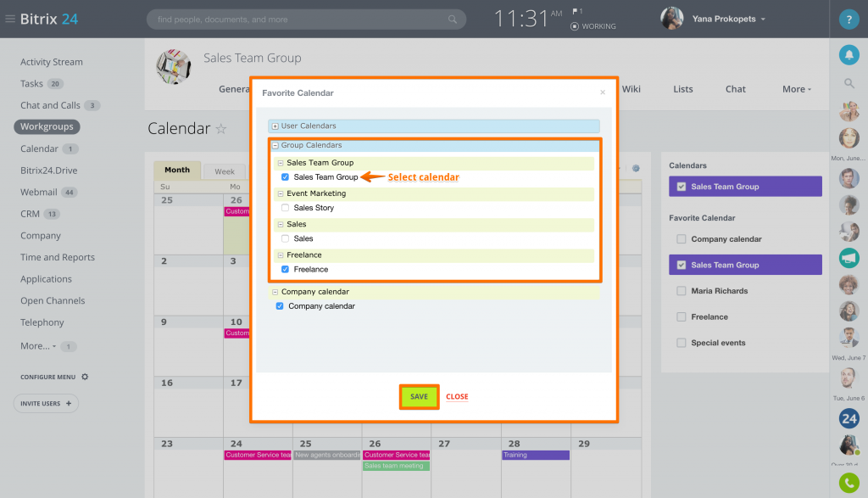Toggle Maria Richards calendar checkbox
Image resolution: width=868 pixels, height=498 pixels.
682,291
